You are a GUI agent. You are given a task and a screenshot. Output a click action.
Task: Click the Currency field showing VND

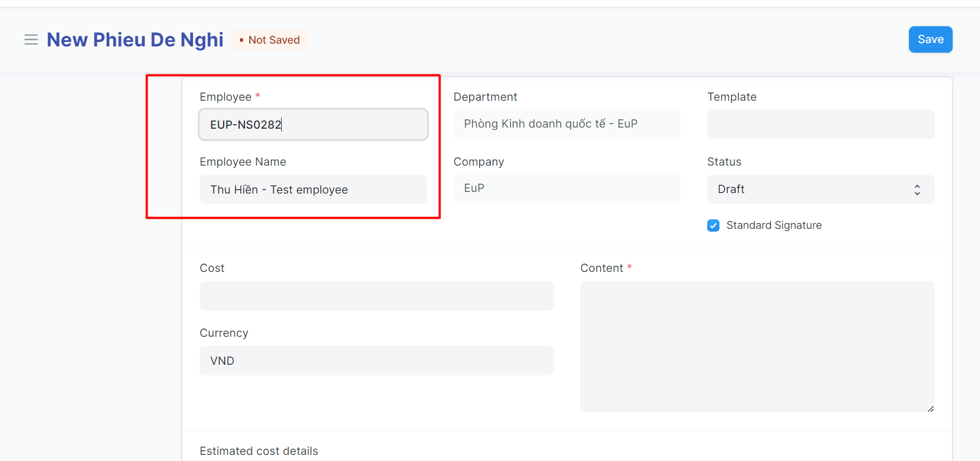coord(376,361)
